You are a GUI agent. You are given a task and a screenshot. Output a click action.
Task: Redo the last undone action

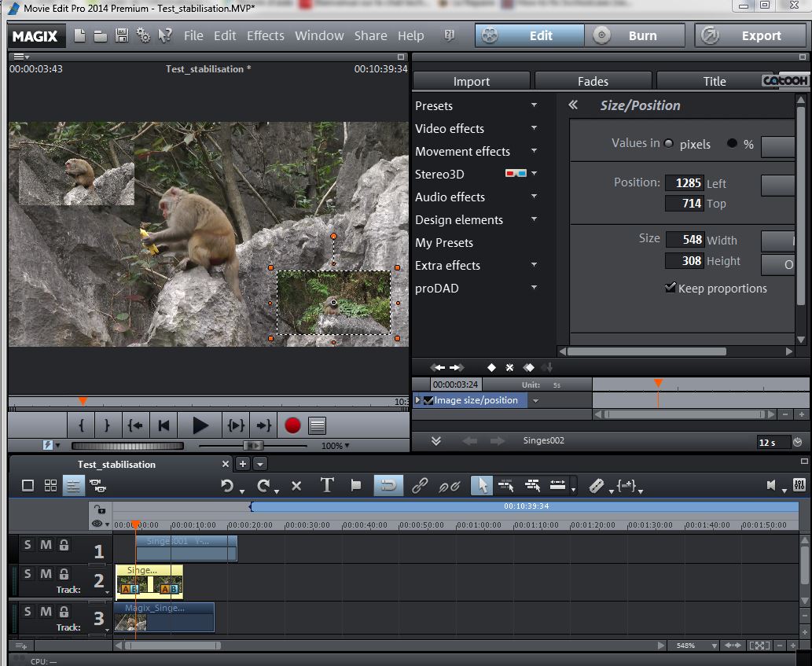(x=263, y=486)
